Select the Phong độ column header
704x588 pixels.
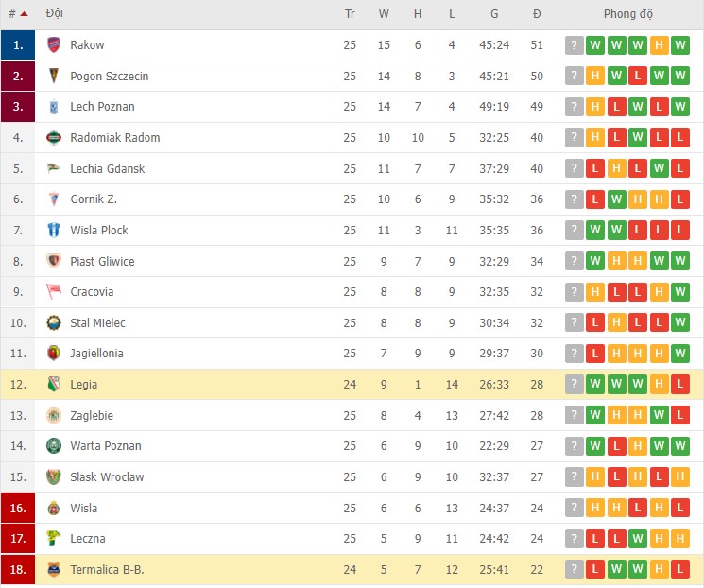click(628, 14)
